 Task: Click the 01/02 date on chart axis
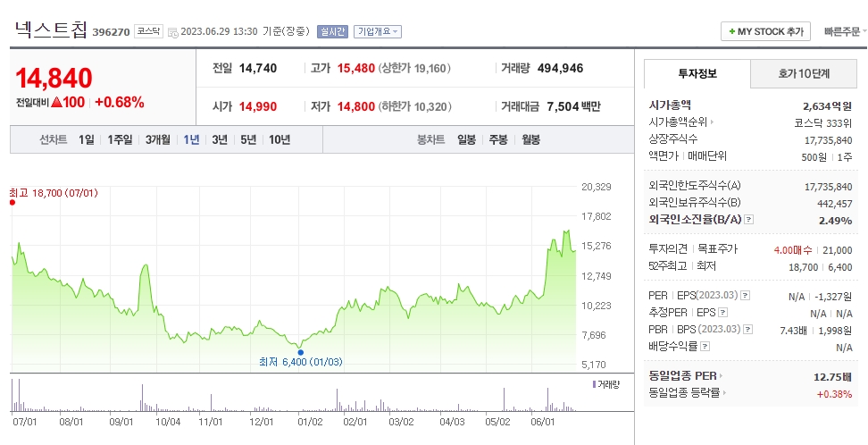[x=310, y=422]
